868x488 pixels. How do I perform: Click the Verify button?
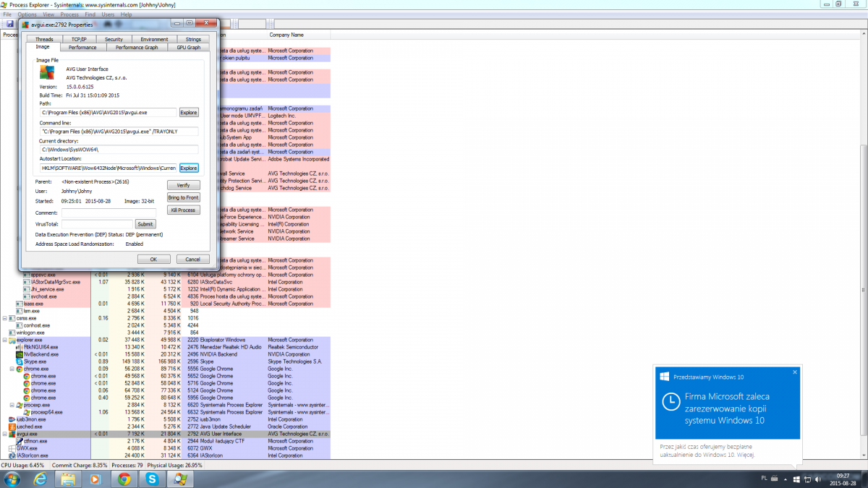183,185
